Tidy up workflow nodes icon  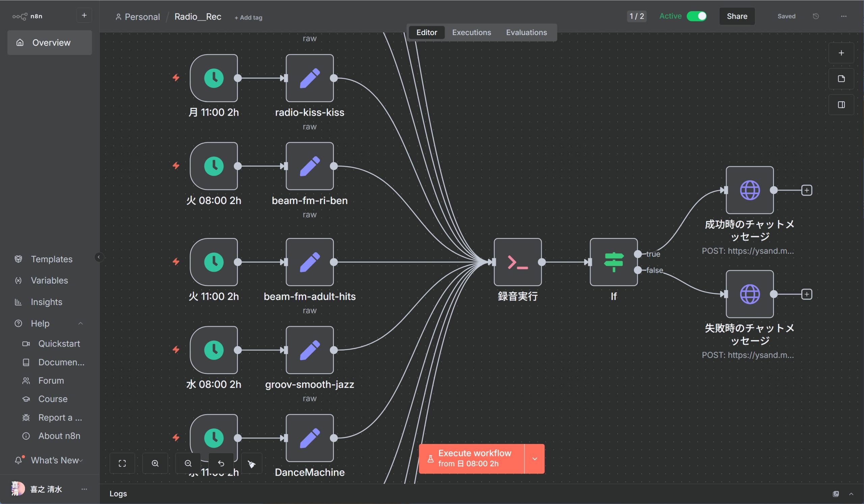tap(252, 464)
